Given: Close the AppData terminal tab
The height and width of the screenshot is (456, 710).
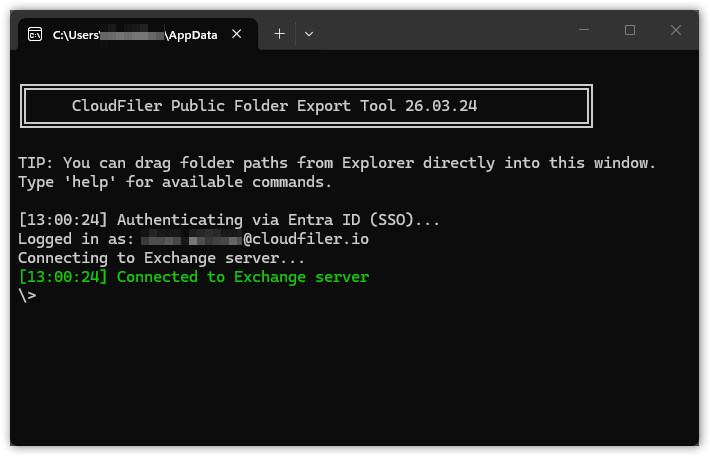Looking at the screenshot, I should [x=237, y=34].
